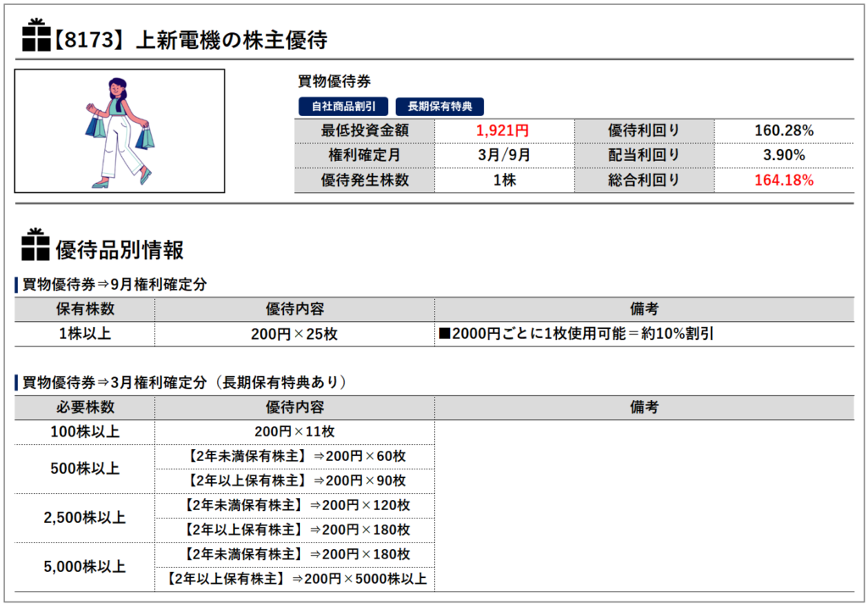Select 【2年以上保有株主】⇒200円×180枚
The width and height of the screenshot is (868, 605).
tap(294, 530)
